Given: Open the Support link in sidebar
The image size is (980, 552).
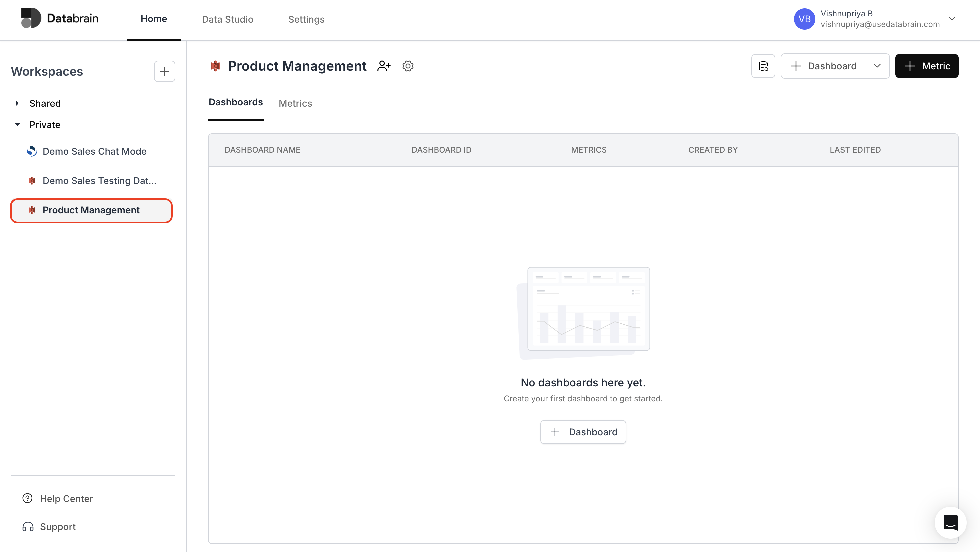Looking at the screenshot, I should [x=57, y=527].
